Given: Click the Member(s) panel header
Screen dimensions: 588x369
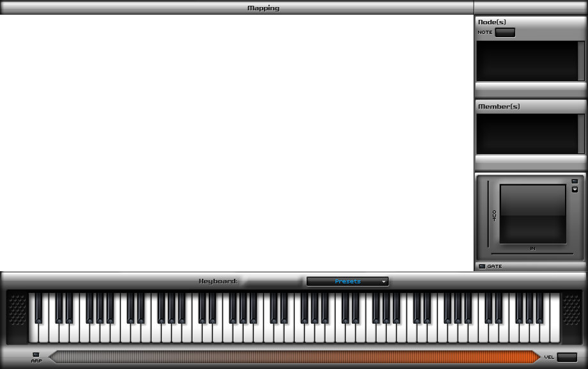Looking at the screenshot, I should tap(530, 107).
